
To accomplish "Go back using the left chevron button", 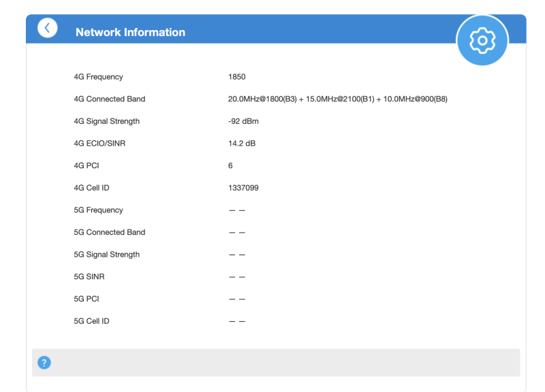I will coord(48,28).
